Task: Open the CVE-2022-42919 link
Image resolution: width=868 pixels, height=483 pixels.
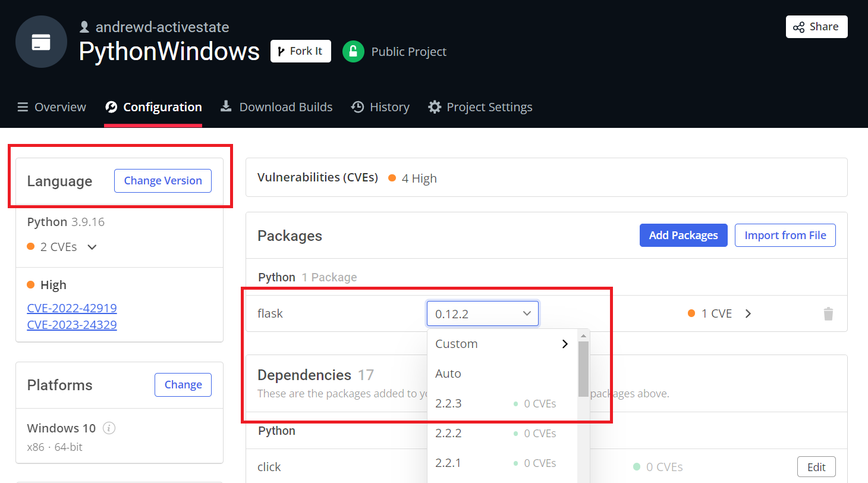Action: coord(72,308)
